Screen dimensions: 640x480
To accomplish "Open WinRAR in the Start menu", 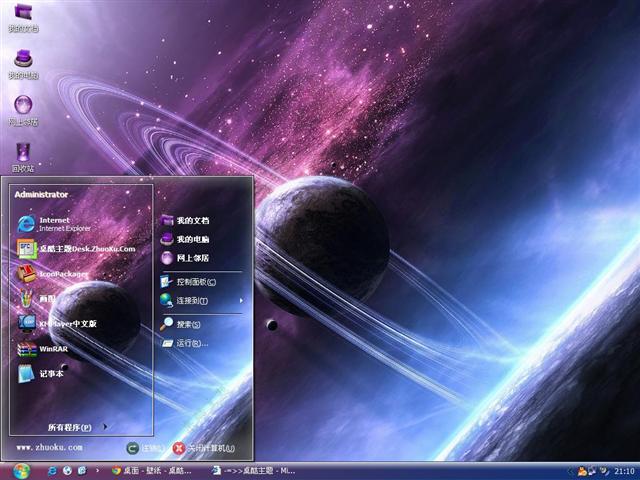I will point(50,349).
